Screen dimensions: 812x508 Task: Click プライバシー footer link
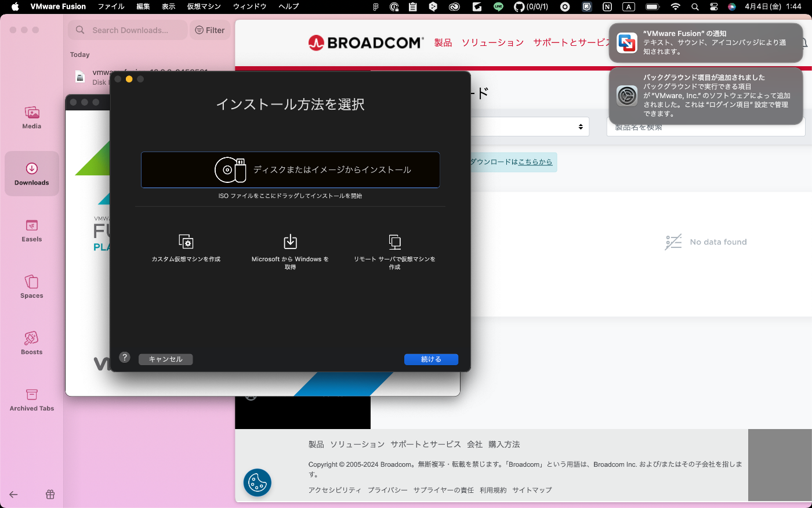[387, 490]
